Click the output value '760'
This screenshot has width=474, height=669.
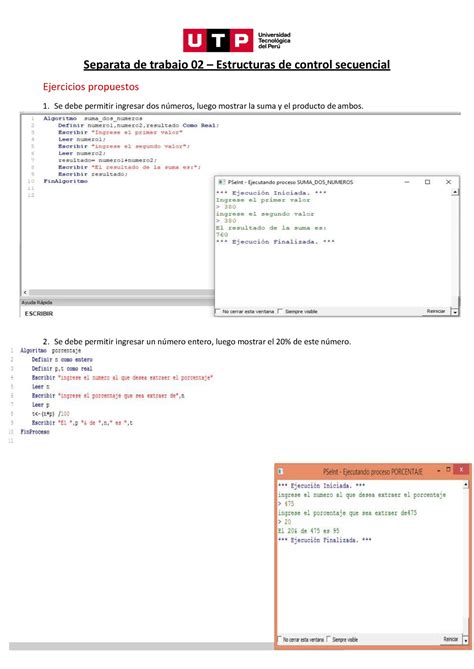[x=222, y=235]
